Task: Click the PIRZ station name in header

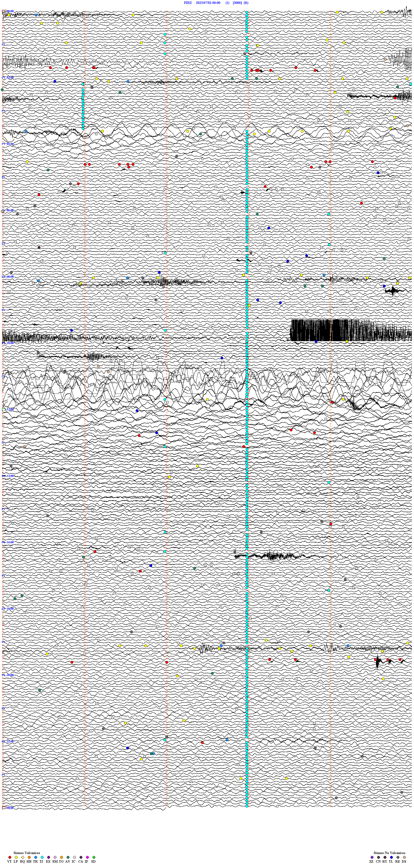Action: point(188,3)
